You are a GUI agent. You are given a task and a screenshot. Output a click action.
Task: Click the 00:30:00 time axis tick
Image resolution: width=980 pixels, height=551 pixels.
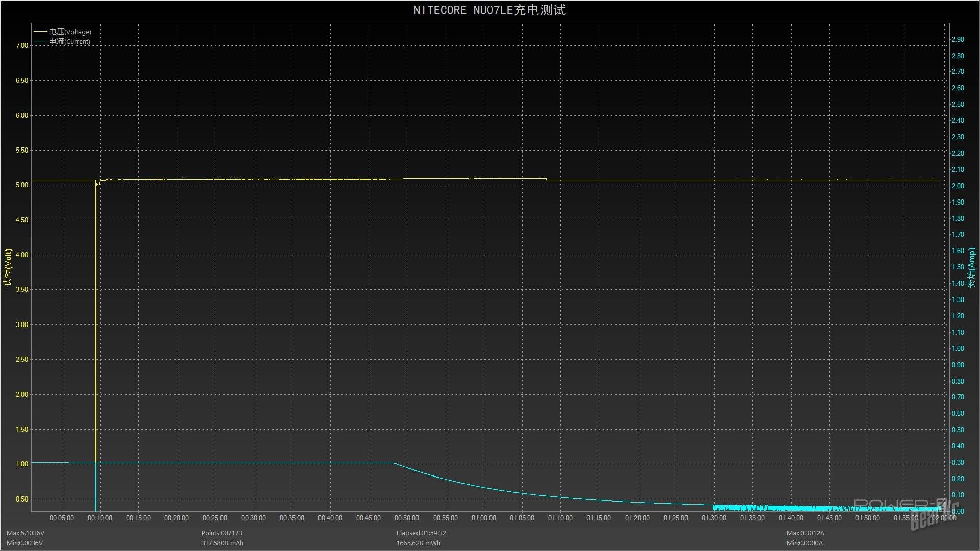click(253, 518)
